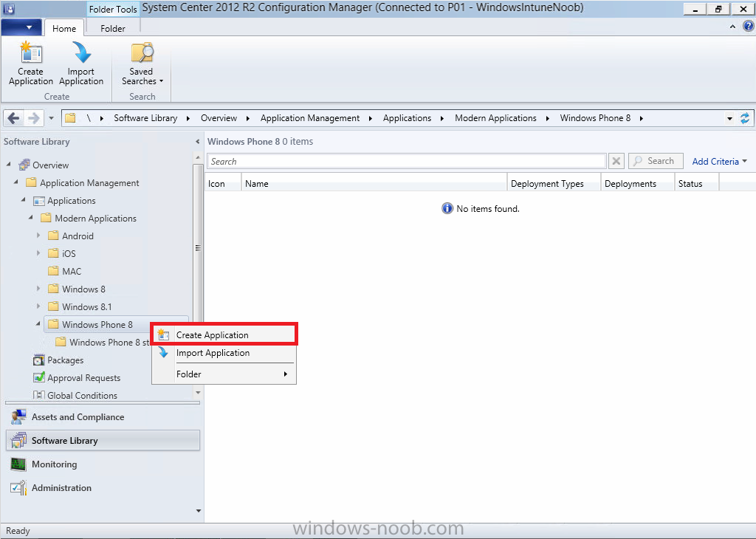Open the Folder submenu in context menu

coord(224,374)
